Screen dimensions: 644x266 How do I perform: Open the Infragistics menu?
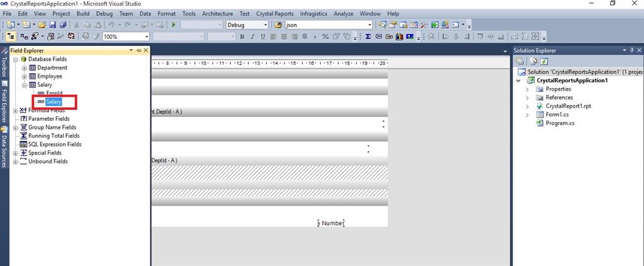click(313, 14)
